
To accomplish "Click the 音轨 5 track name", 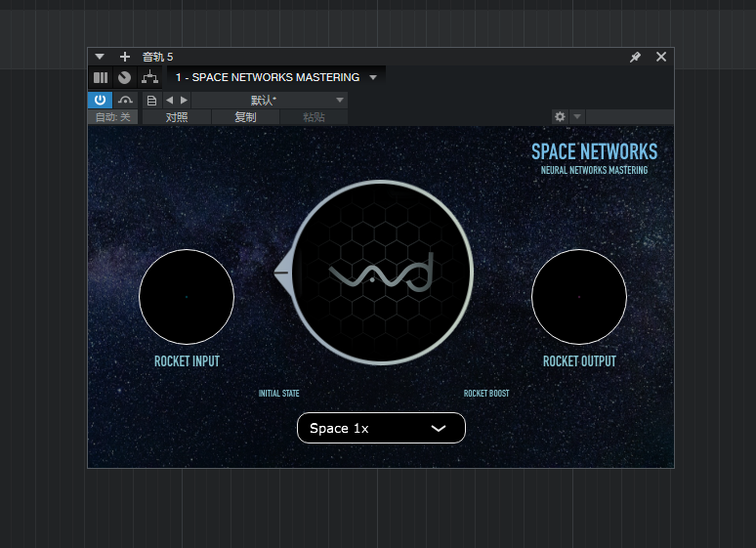I will coord(157,57).
